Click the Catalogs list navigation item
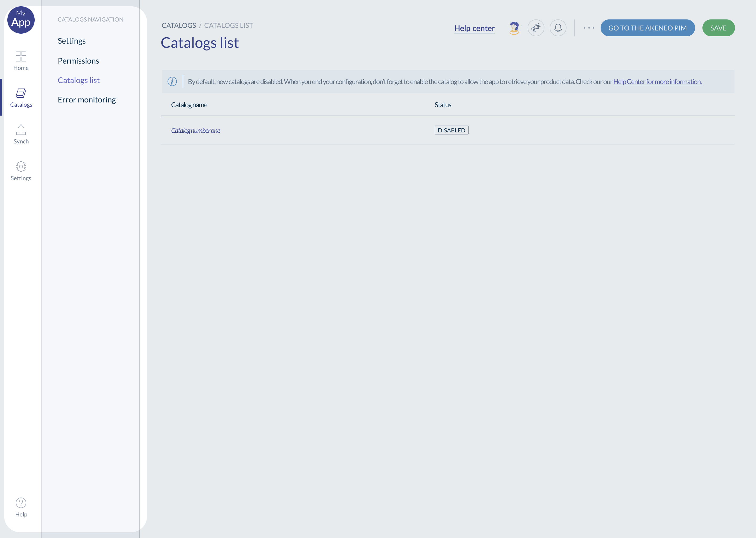 coord(78,80)
